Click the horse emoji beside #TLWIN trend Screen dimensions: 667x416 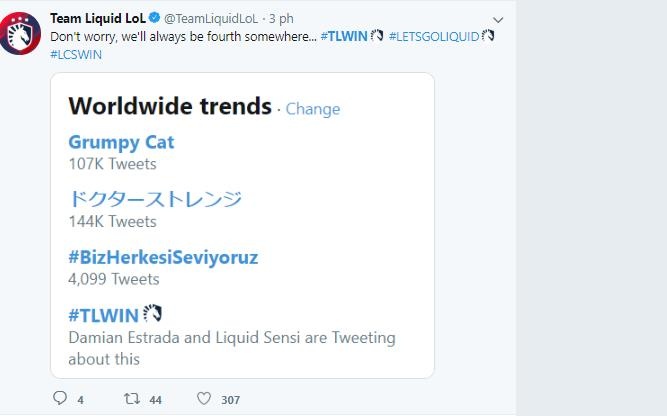point(152,314)
